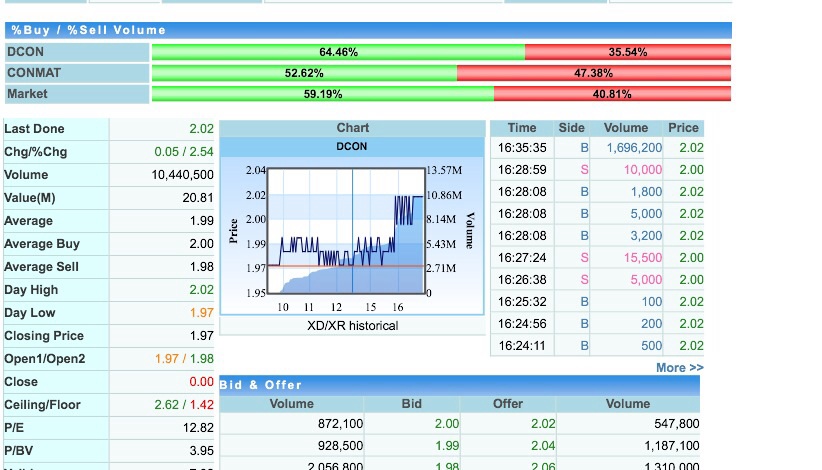
Task: Click the P/BV value 3.95
Action: 201,451
